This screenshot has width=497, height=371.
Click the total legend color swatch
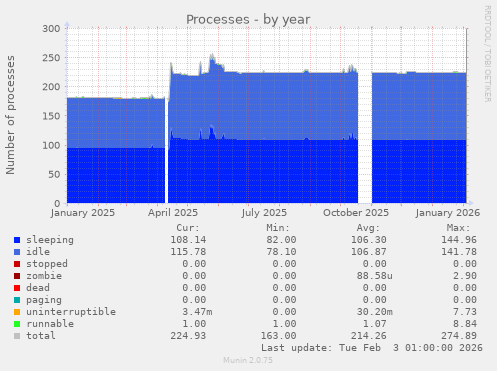pyautogui.click(x=17, y=336)
